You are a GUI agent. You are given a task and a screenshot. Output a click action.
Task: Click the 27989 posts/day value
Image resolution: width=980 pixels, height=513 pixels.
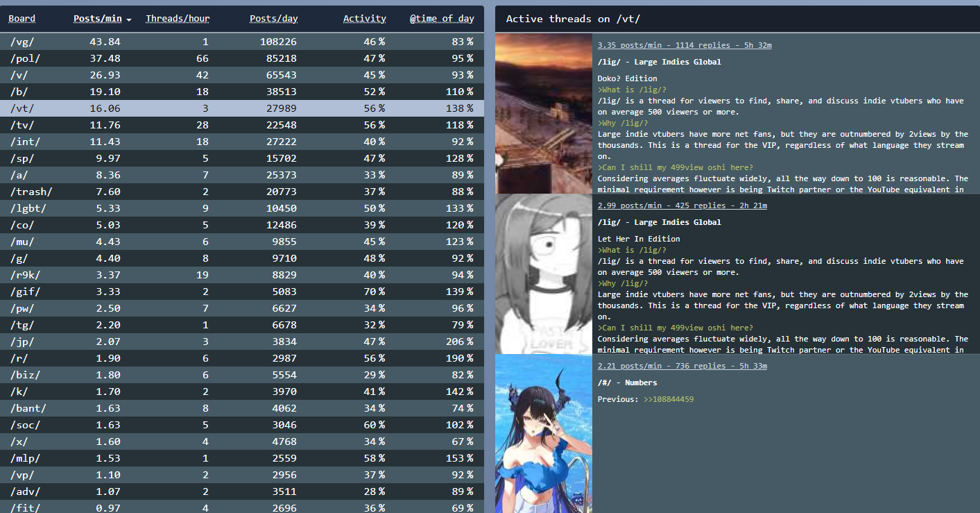(281, 108)
